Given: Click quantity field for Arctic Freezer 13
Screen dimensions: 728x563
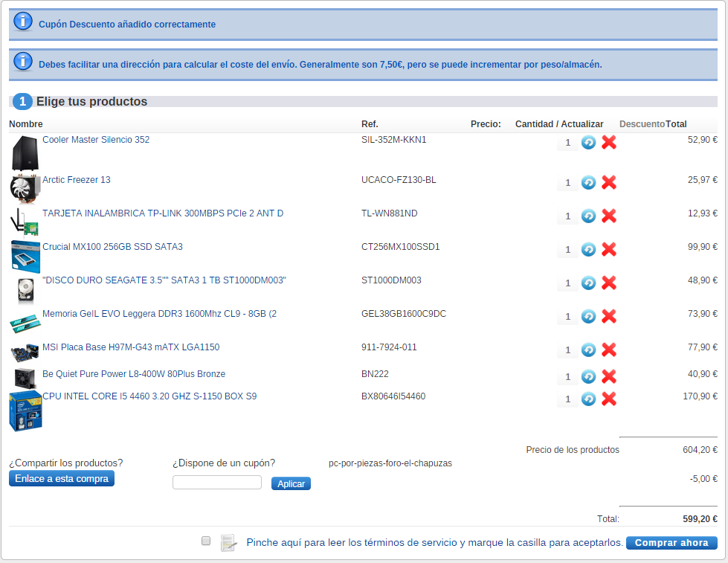Looking at the screenshot, I should coord(568,183).
